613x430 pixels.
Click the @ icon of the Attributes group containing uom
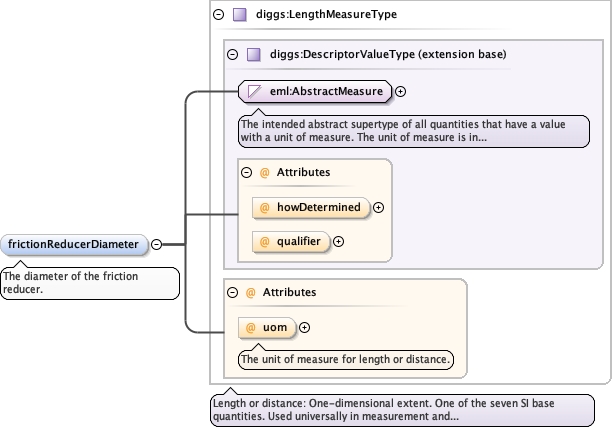251,292
